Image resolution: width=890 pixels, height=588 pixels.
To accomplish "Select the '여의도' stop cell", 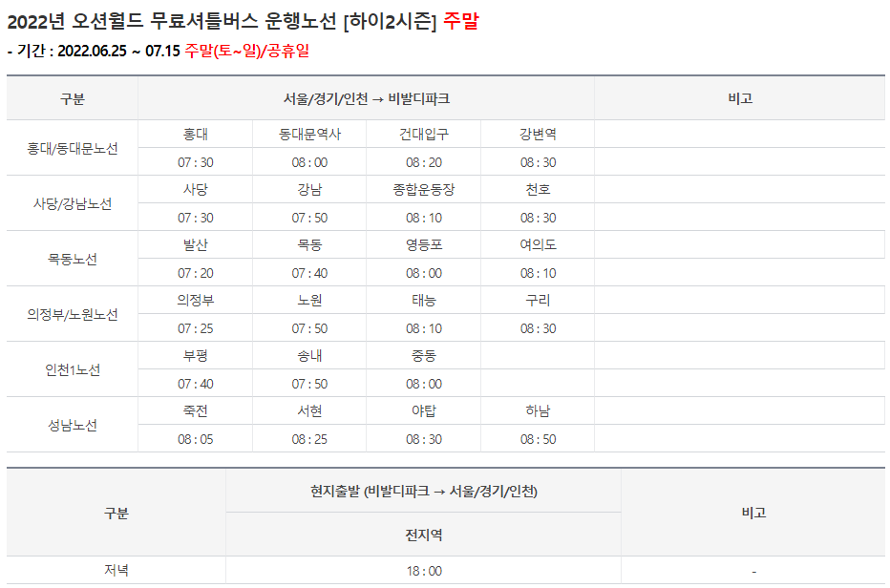I will click(x=538, y=245).
